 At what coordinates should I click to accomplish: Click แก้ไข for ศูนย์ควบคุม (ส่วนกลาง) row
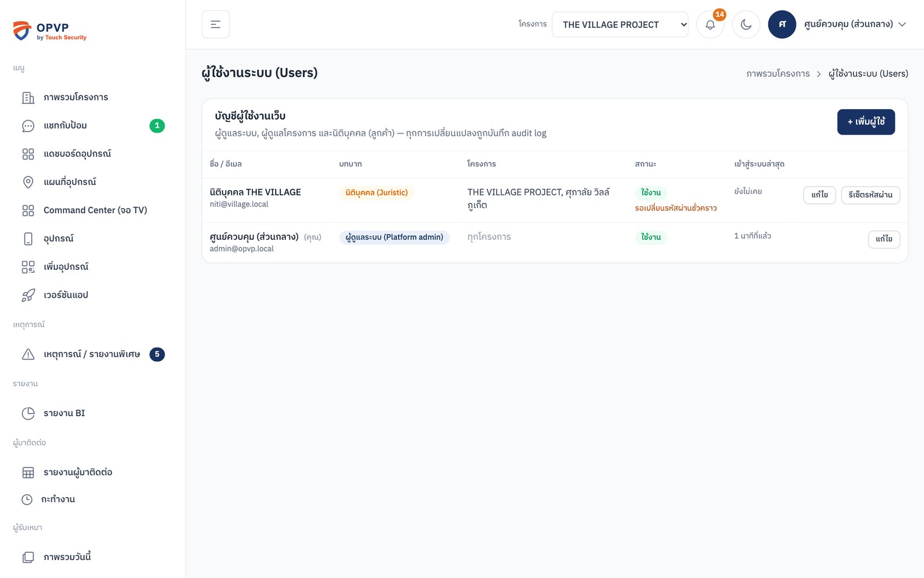tap(884, 239)
